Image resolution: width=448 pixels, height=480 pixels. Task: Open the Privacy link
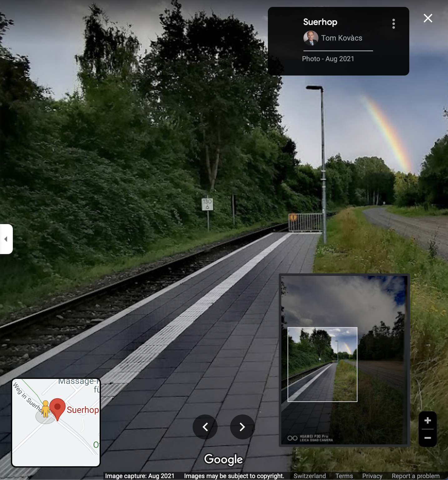[372, 476]
